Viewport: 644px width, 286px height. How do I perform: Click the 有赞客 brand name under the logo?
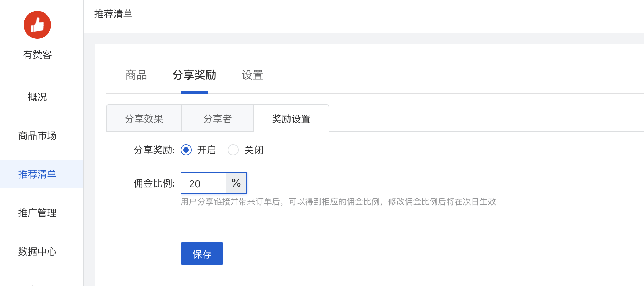pos(37,55)
